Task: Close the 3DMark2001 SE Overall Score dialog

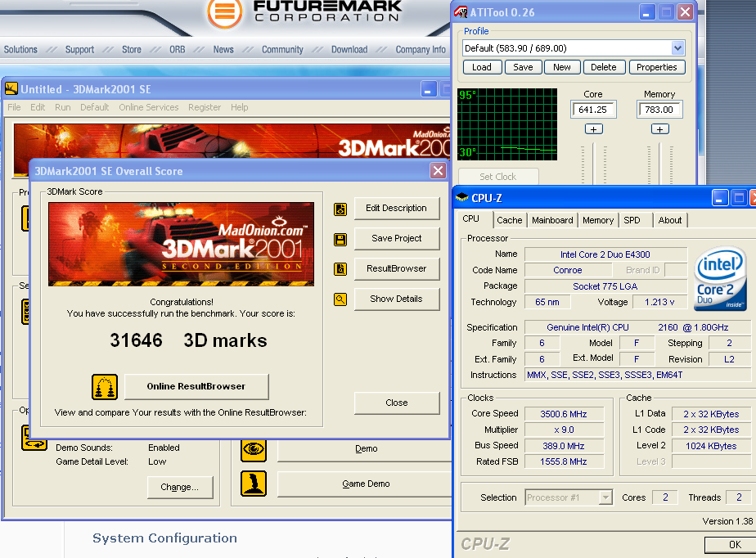Action: [x=438, y=171]
